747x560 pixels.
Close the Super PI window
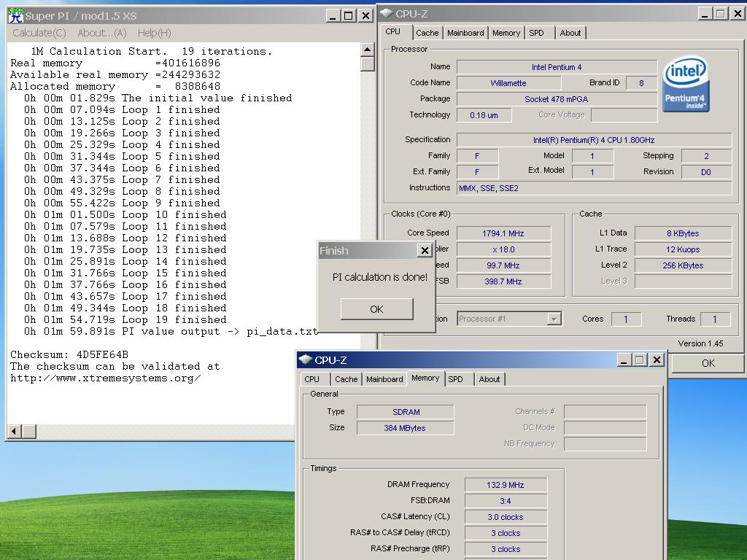pos(365,16)
